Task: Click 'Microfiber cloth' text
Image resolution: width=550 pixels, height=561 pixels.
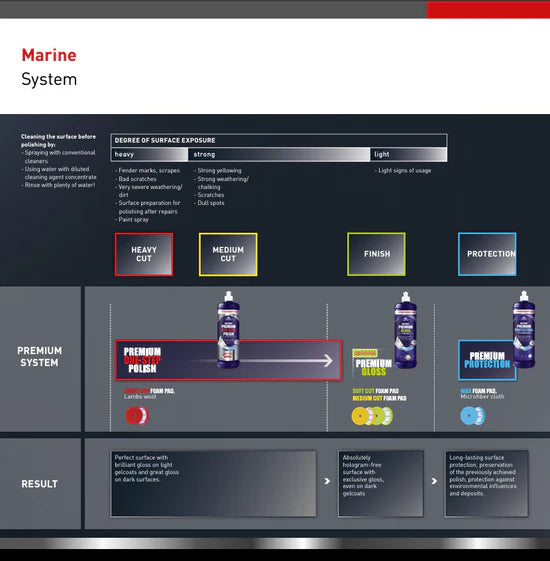Action: click(482, 396)
